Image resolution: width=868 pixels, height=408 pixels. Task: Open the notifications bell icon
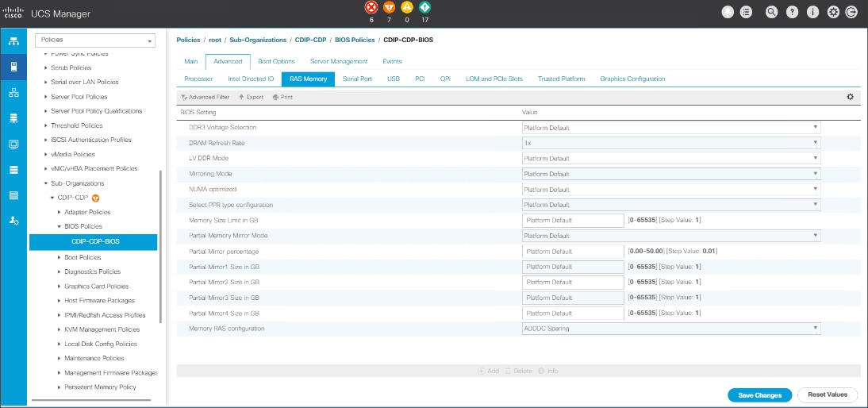[x=728, y=13]
